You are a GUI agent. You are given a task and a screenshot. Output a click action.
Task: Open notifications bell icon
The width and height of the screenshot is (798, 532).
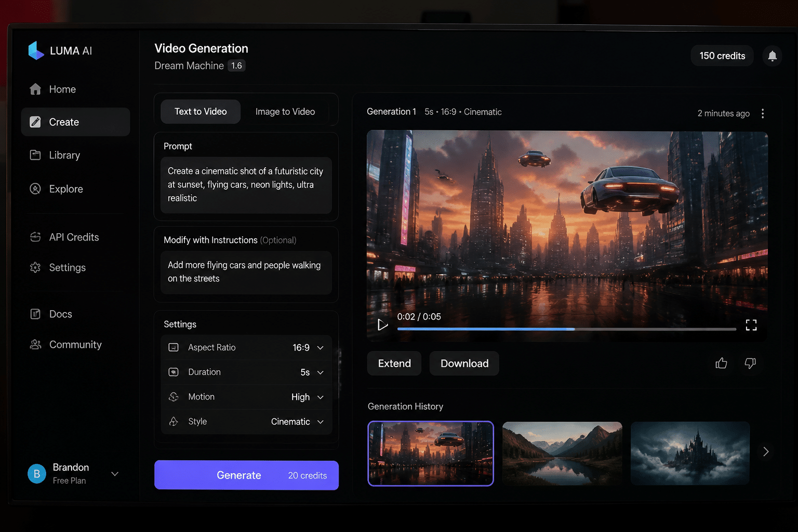pyautogui.click(x=772, y=56)
